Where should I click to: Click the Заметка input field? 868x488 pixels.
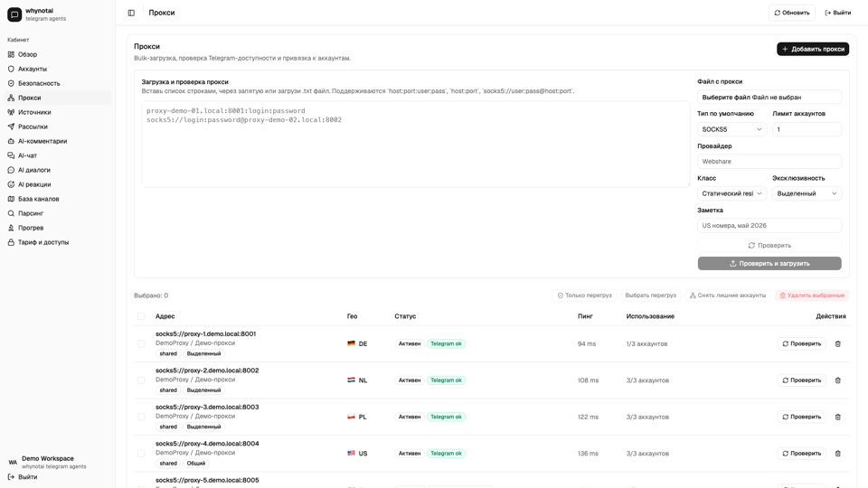(x=769, y=226)
